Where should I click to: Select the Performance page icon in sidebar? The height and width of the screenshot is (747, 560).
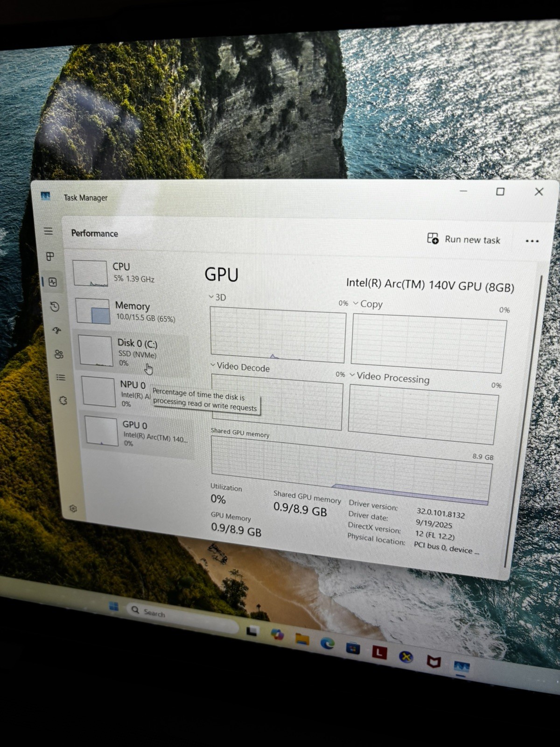pyautogui.click(x=53, y=282)
